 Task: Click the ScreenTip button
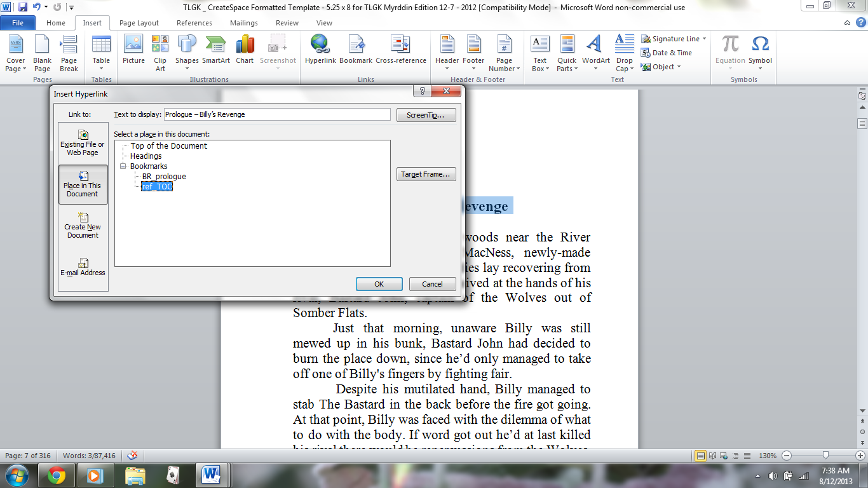[x=426, y=115]
